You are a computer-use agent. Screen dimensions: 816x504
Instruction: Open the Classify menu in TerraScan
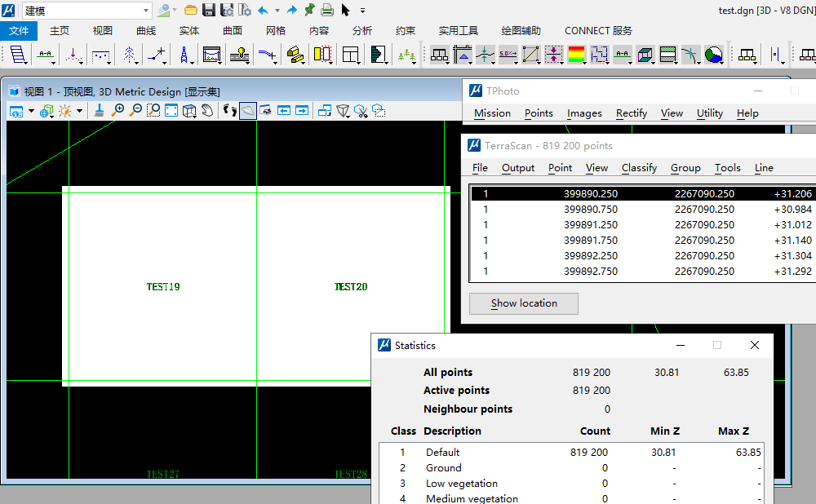point(639,167)
